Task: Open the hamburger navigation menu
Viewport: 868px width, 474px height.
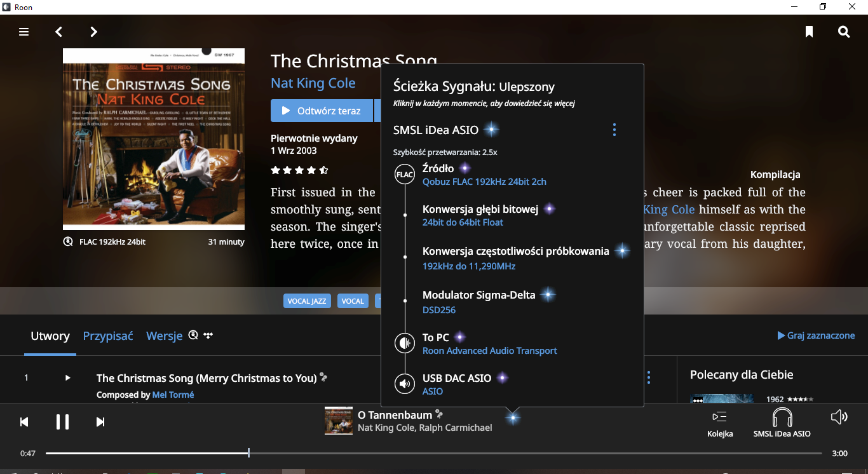Action: [x=24, y=32]
